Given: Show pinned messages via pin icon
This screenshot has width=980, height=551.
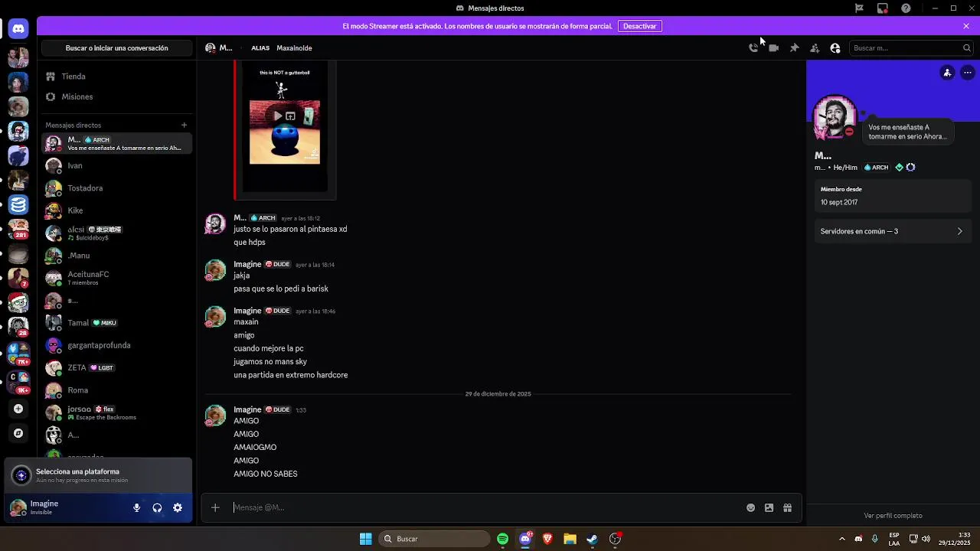Looking at the screenshot, I should click(795, 48).
